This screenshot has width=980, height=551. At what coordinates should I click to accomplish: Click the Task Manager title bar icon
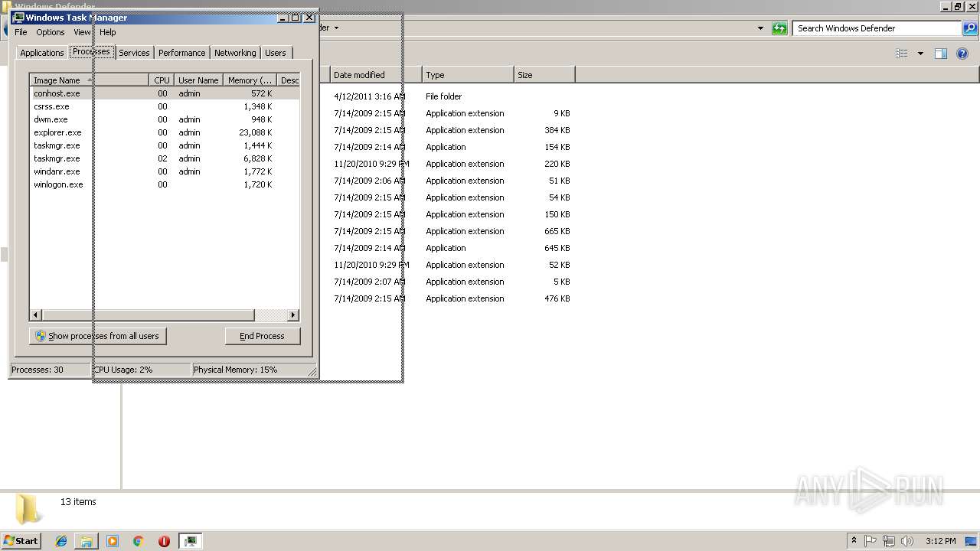click(18, 17)
